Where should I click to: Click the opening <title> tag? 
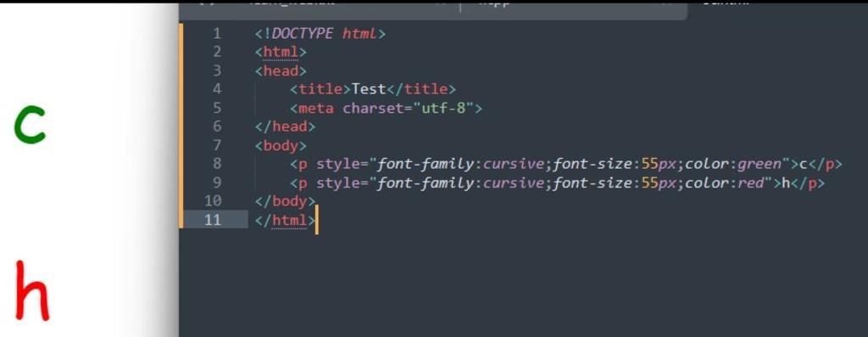click(x=320, y=89)
